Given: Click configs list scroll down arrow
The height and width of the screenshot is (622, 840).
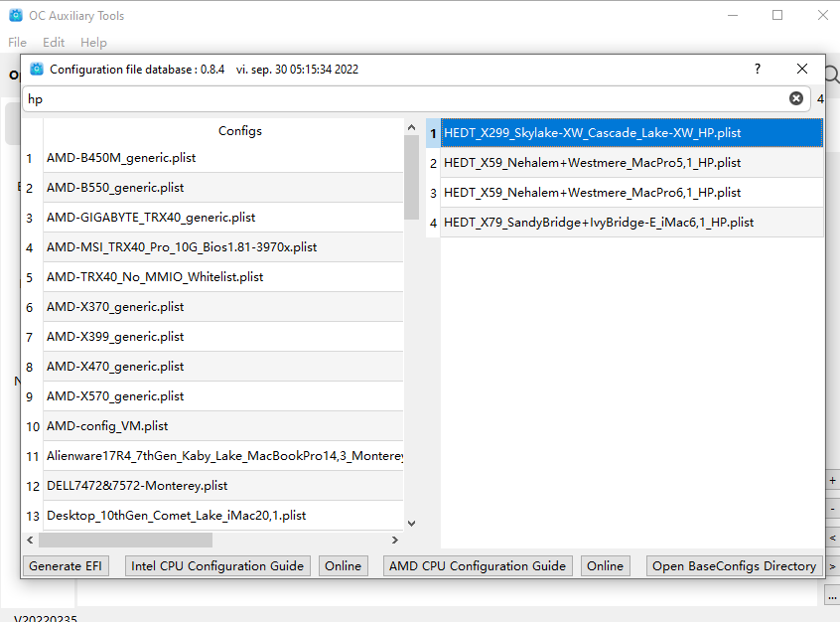Looking at the screenshot, I should point(411,524).
